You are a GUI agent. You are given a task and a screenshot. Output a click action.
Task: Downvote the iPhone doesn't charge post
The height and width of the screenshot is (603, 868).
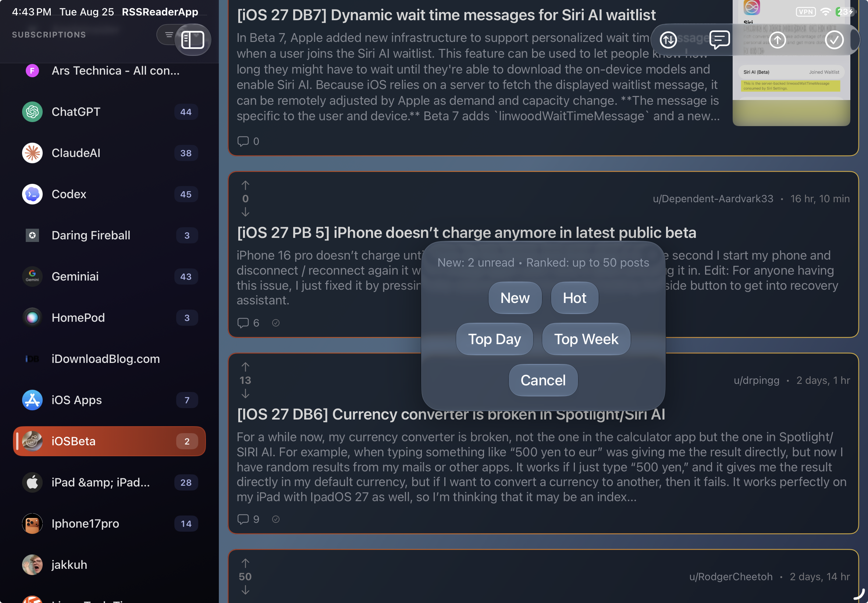coord(245,212)
